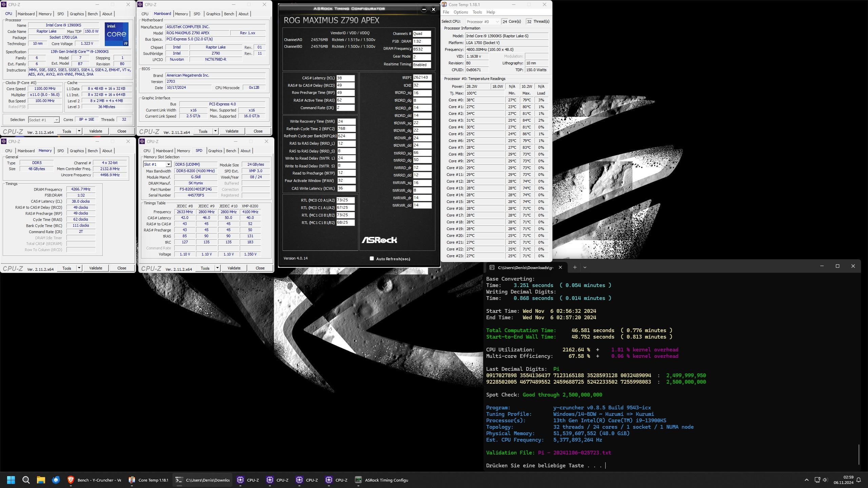Open terminal tab dropdown chevron
Screen dimensions: 868x488
[x=585, y=267]
